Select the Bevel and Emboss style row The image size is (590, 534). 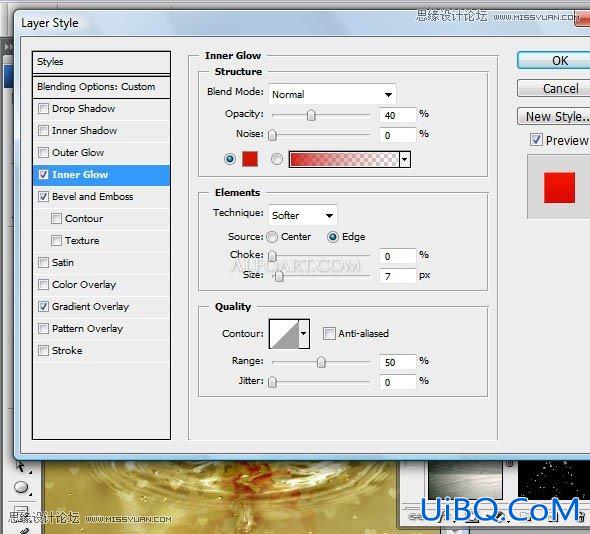click(101, 197)
